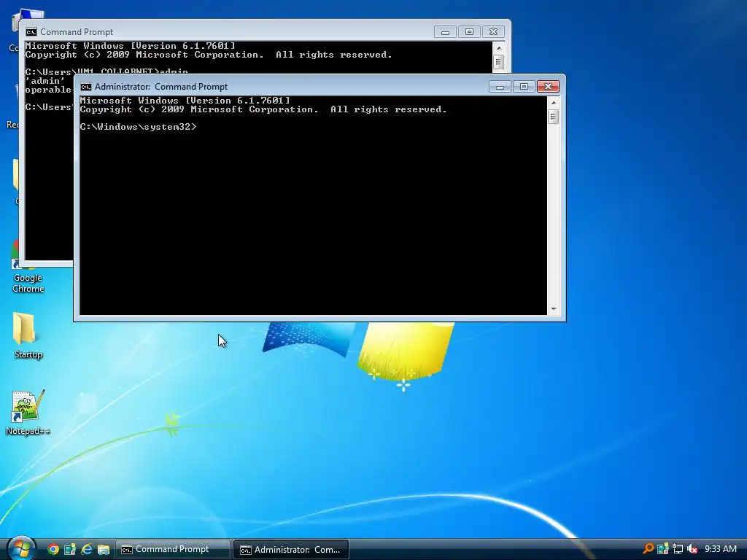Click the scroll up arrow in Administrator Command Prompt
Image resolution: width=747 pixels, height=560 pixels.
(553, 102)
